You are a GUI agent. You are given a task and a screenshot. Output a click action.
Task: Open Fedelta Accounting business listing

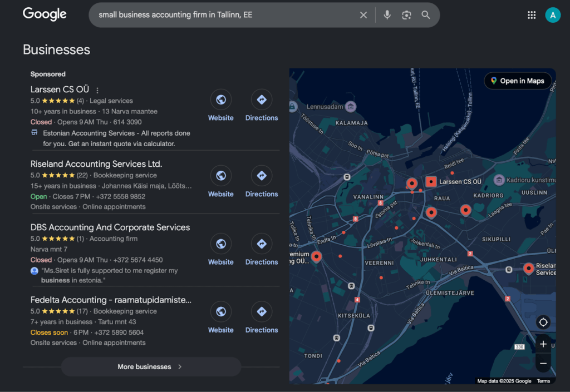point(111,300)
